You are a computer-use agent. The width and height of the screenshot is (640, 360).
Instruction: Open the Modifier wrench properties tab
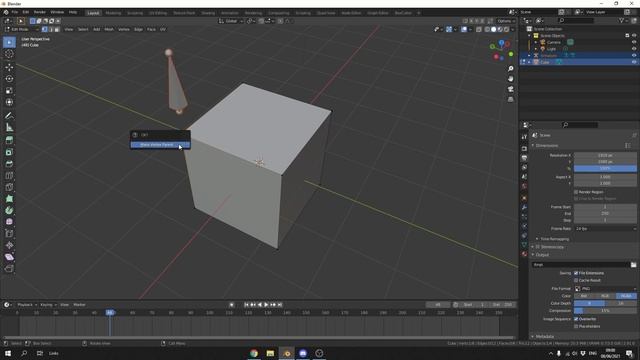tap(524, 207)
